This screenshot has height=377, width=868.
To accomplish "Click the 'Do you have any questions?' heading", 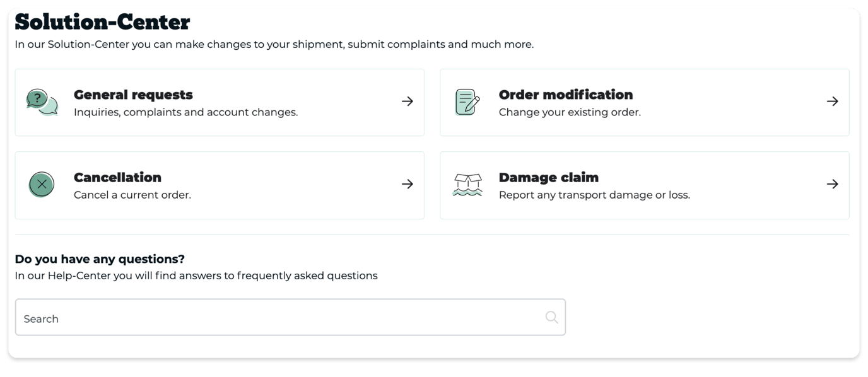I will click(100, 258).
